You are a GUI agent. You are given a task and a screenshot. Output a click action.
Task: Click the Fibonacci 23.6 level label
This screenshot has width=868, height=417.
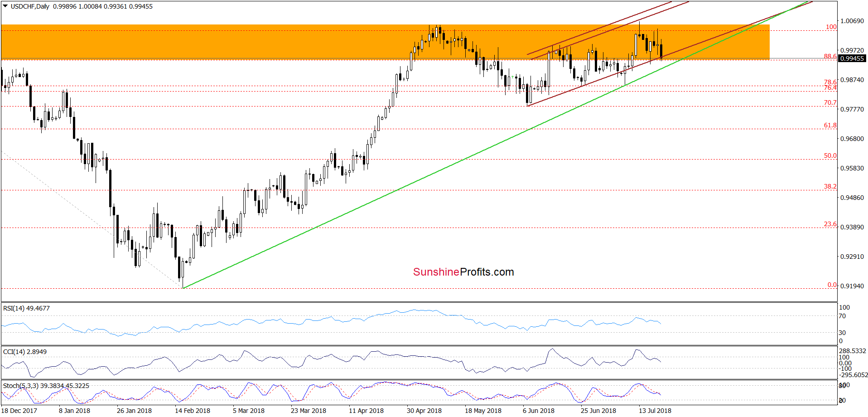click(830, 224)
